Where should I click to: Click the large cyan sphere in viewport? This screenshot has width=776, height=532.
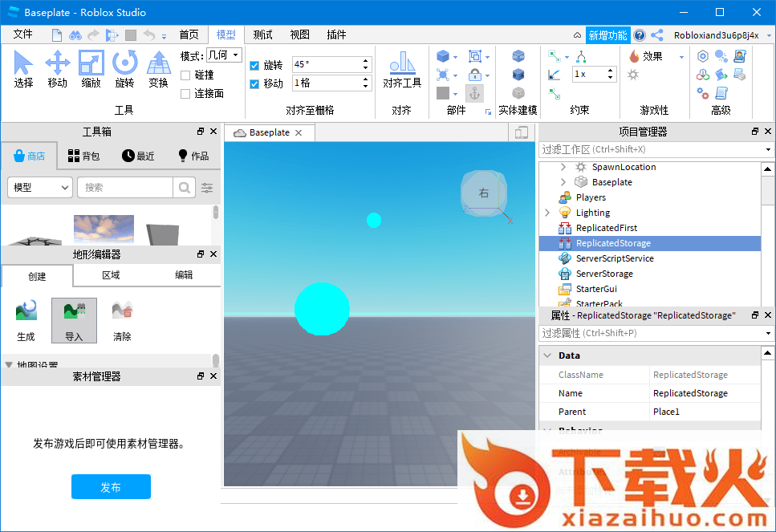point(322,309)
